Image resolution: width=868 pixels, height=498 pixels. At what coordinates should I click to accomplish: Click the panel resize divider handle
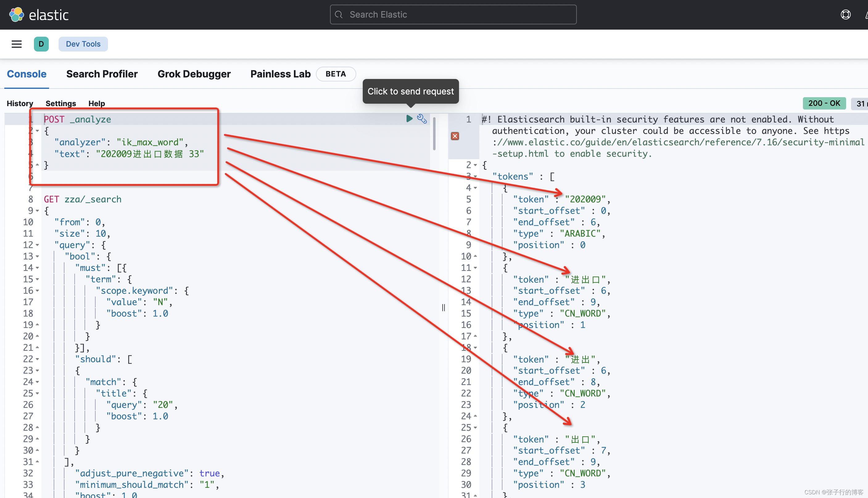(443, 308)
